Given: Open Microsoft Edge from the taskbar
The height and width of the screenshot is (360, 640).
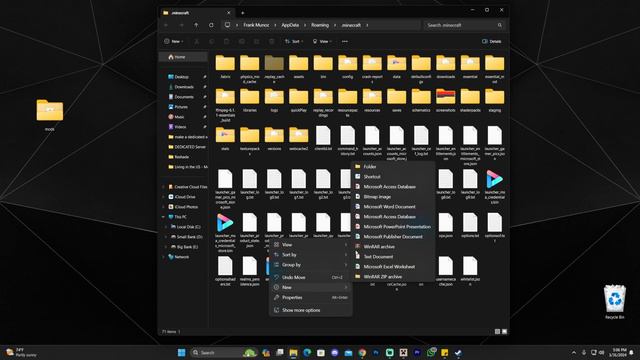Looking at the screenshot, I should pos(307,353).
